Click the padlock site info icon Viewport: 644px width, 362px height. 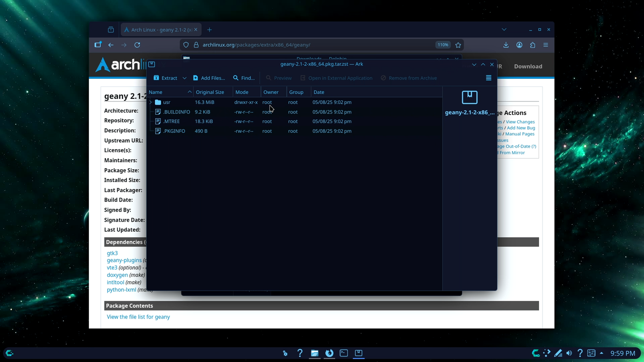(x=196, y=45)
